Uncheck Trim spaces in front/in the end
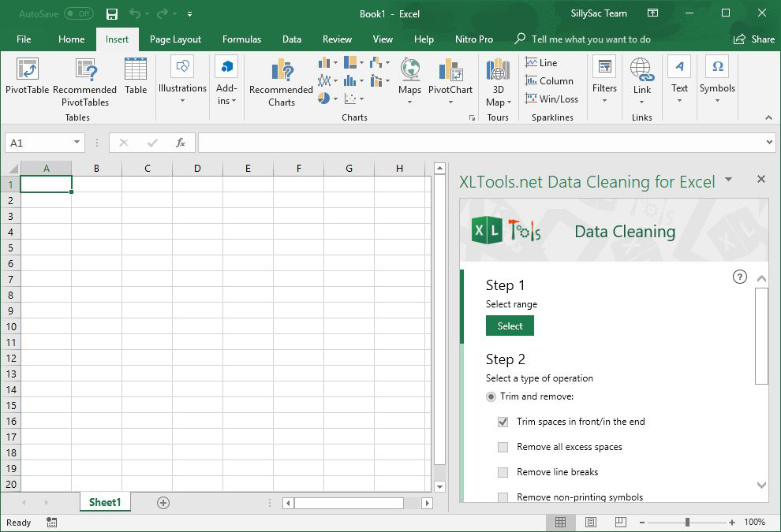 pos(503,422)
